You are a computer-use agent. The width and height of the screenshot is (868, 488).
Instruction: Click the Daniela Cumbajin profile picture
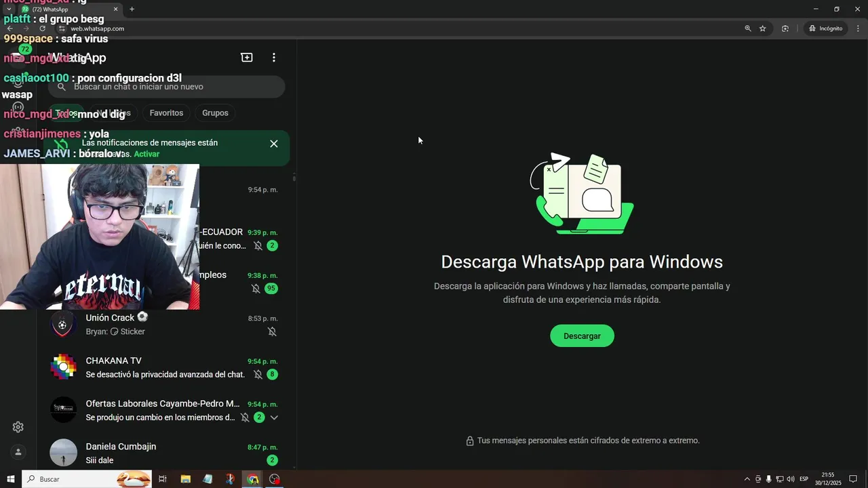click(x=64, y=453)
